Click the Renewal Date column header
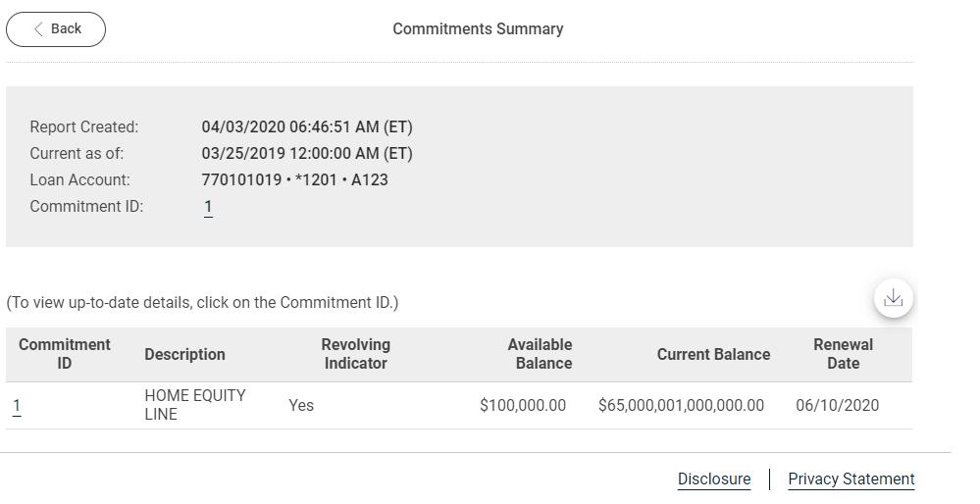Viewport: 980px width, 504px height. 843,354
